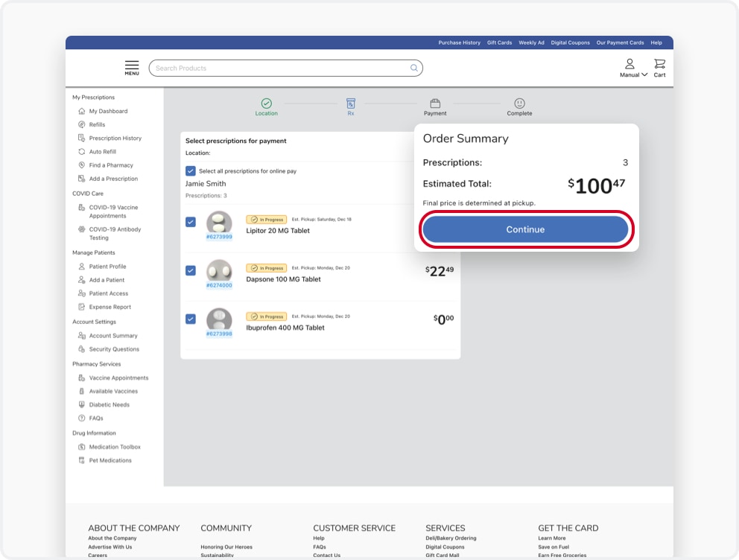The image size is (739, 560).
Task: Click the blue Continue button
Action: point(525,229)
